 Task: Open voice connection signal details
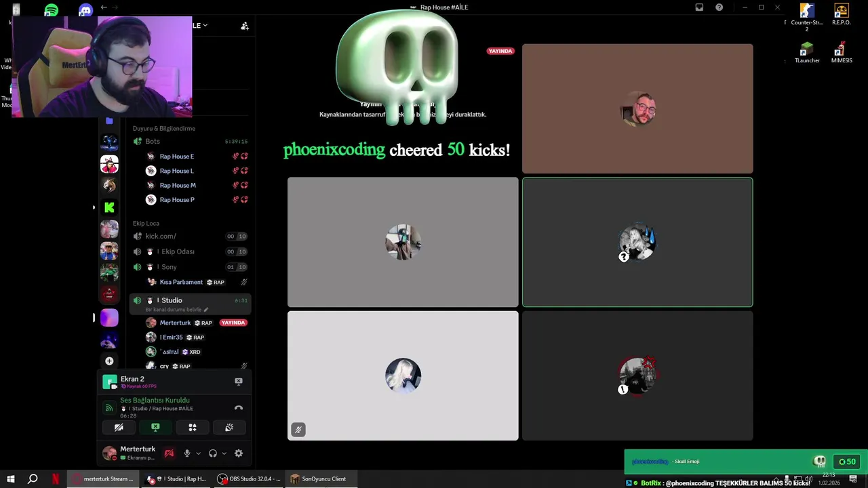108,408
